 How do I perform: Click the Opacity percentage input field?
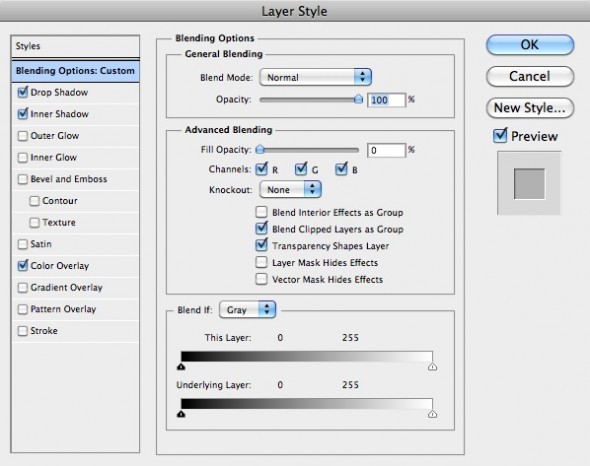386,100
